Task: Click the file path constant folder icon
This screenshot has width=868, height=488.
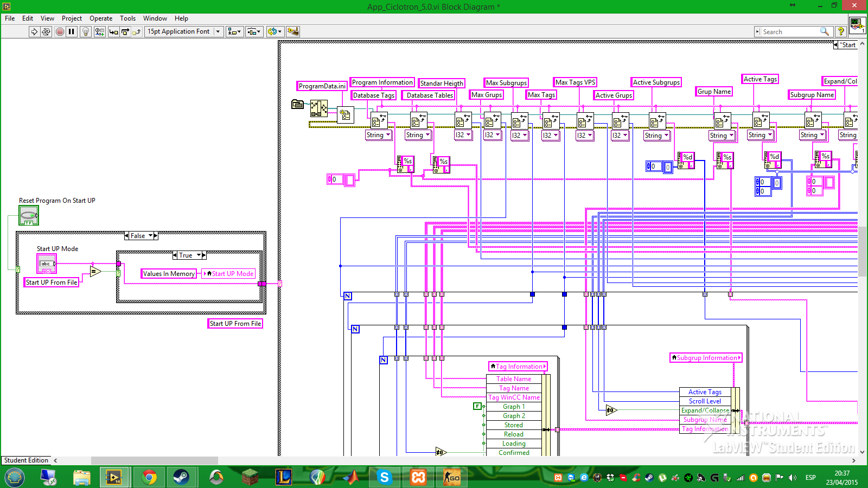Action: (297, 104)
